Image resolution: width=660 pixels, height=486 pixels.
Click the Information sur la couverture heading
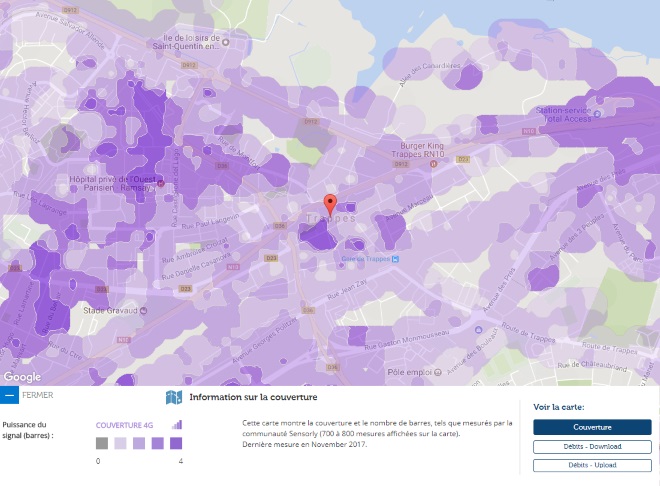click(x=253, y=398)
